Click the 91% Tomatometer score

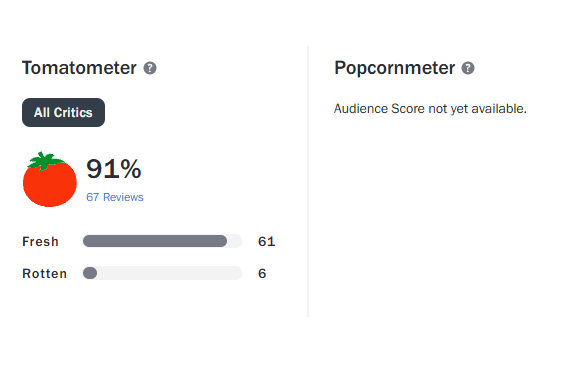click(x=114, y=169)
